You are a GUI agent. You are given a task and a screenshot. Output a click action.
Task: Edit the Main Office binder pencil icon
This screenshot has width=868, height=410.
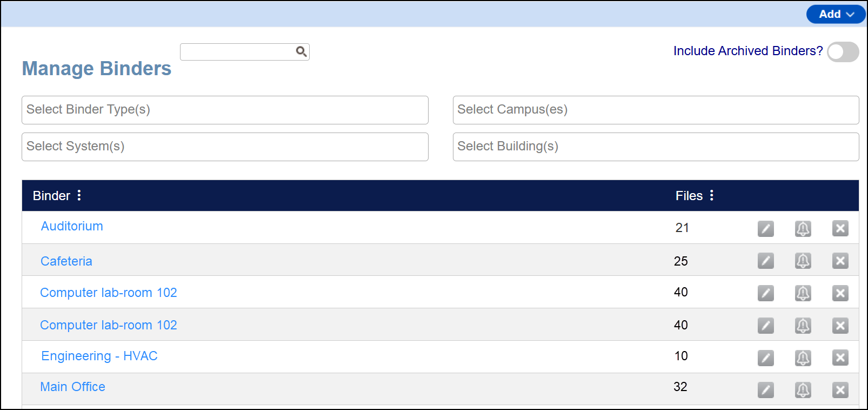tap(765, 390)
